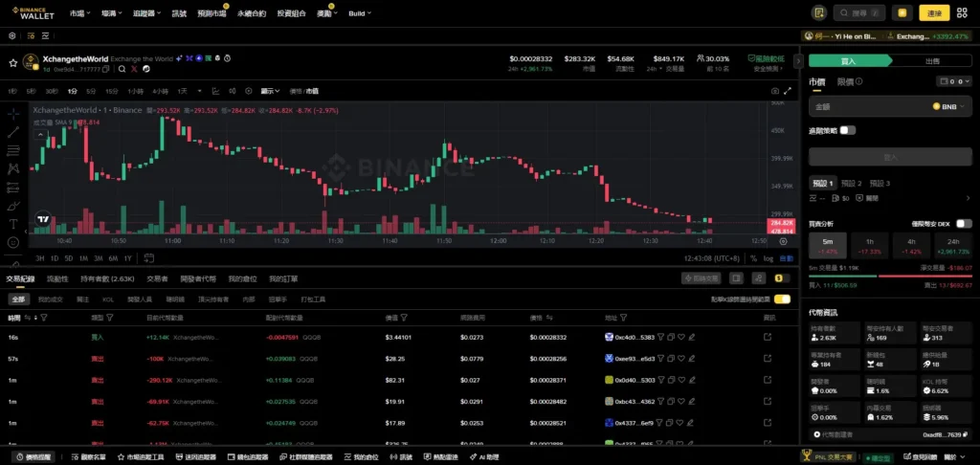Viewport: 980px width, 465px height.
Task: Click the buy/sell volume ratio bar
Action: [891, 276]
